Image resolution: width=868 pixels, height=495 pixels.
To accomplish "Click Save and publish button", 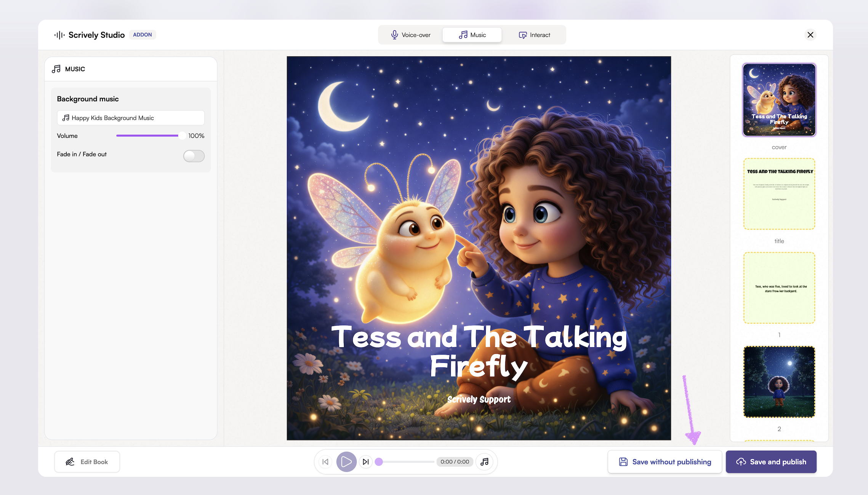I will coord(771,462).
